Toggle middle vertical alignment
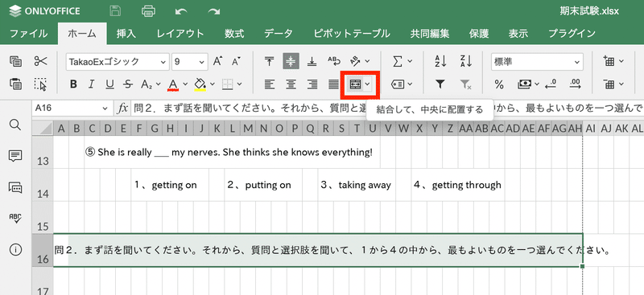This screenshot has width=644, height=295. click(x=291, y=62)
